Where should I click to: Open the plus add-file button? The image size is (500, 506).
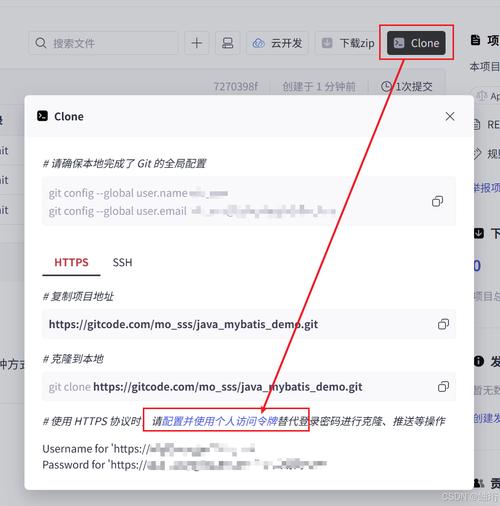197,43
